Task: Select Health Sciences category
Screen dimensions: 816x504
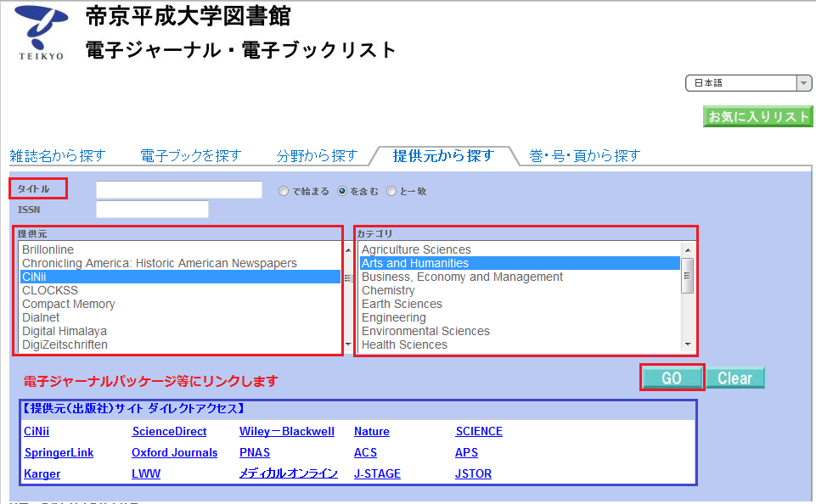Action: [x=520, y=344]
